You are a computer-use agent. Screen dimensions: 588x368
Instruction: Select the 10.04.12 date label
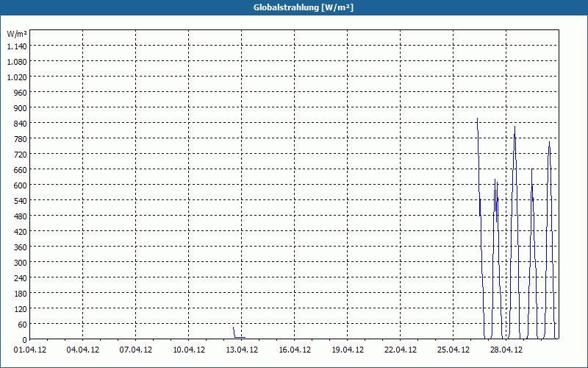[189, 350]
